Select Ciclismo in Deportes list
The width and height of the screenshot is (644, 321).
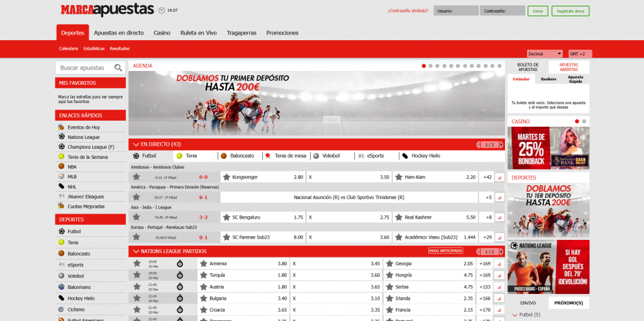(77, 309)
